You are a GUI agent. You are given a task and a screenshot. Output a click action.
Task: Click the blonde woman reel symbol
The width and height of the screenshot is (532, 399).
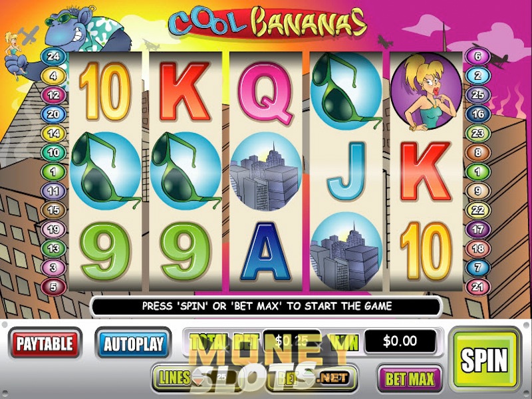coord(426,91)
